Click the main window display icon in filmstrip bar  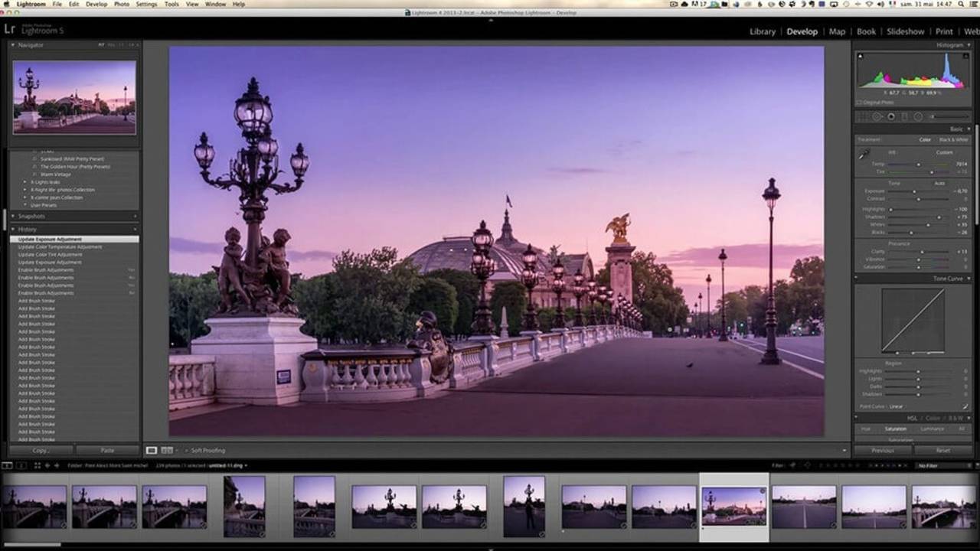click(7, 465)
